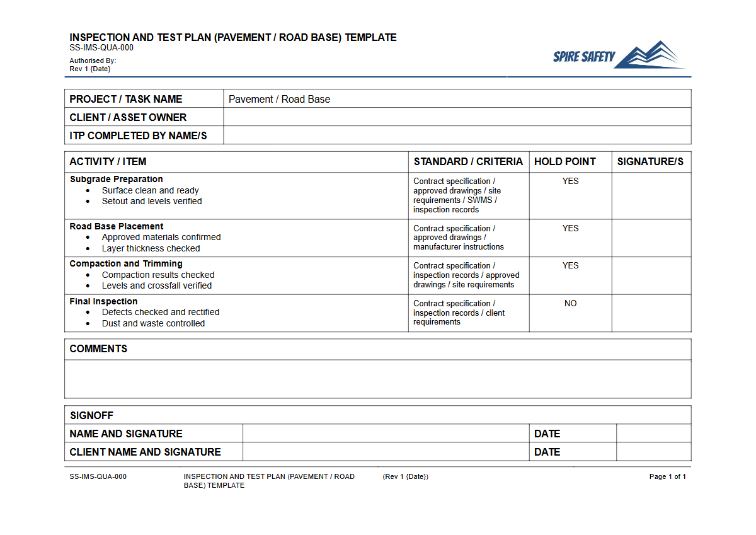
Task: Select the 'SS-IMS-QUA-000' code under the title
Action: click(101, 48)
